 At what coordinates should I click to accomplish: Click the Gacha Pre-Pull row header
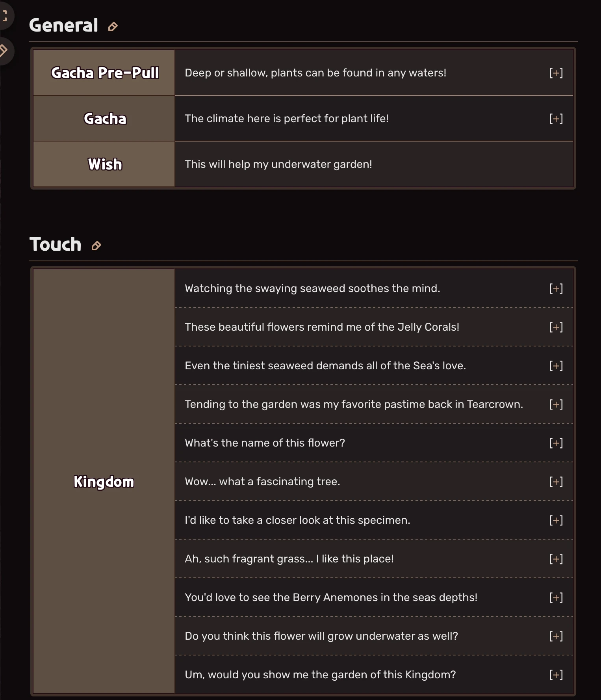pos(105,73)
